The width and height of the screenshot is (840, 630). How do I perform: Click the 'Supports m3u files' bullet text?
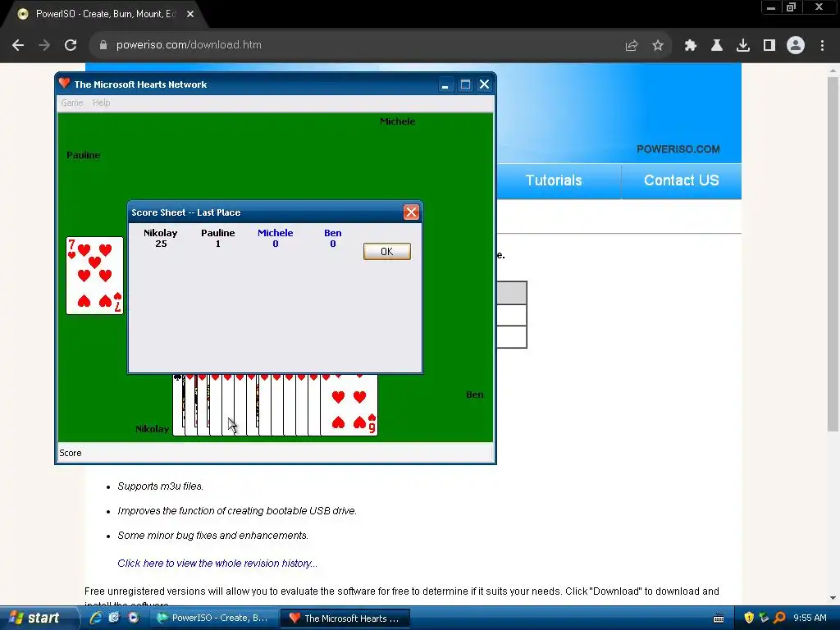click(160, 486)
